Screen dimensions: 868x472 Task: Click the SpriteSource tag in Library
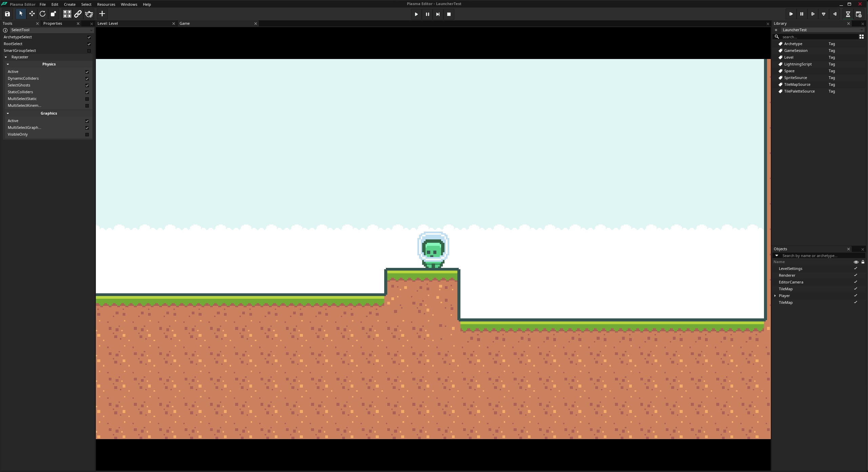pos(795,78)
